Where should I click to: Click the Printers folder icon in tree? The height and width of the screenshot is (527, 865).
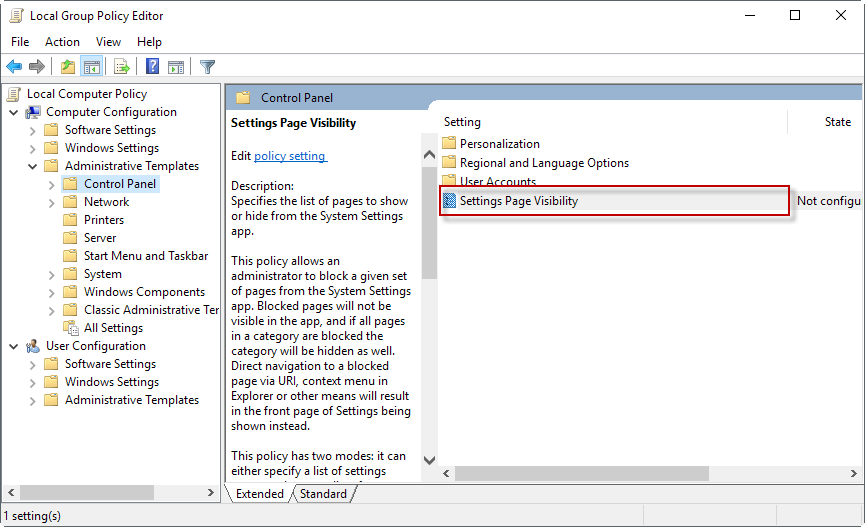tap(70, 220)
